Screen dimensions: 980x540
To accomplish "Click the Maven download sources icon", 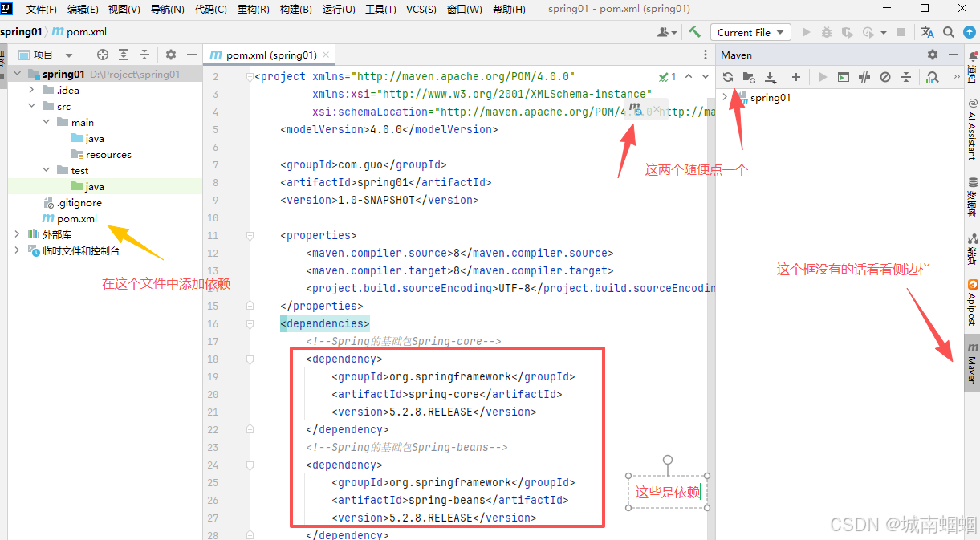I will point(771,77).
